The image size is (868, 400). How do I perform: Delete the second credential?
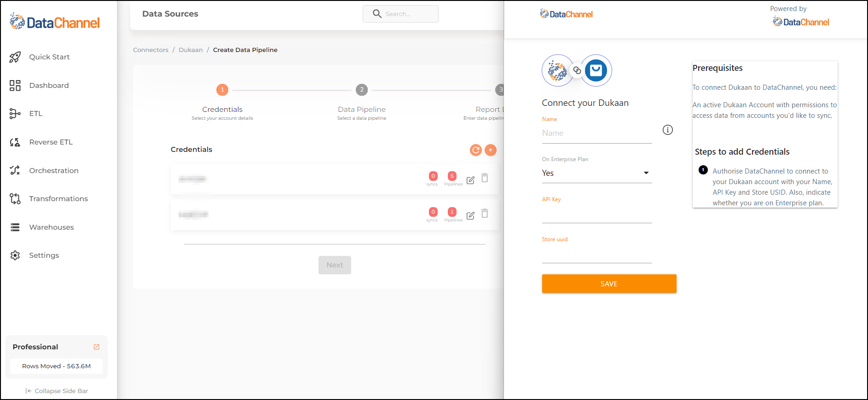(485, 214)
